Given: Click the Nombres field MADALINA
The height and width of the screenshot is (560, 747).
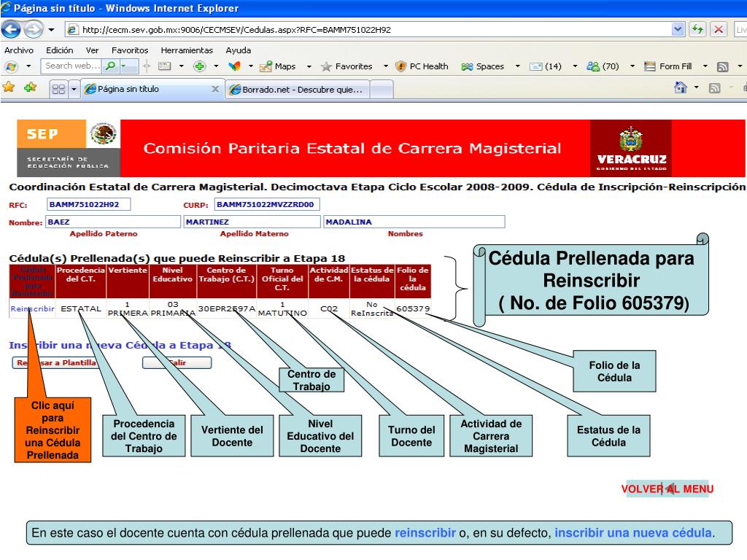Looking at the screenshot, I should pyautogui.click(x=414, y=222).
